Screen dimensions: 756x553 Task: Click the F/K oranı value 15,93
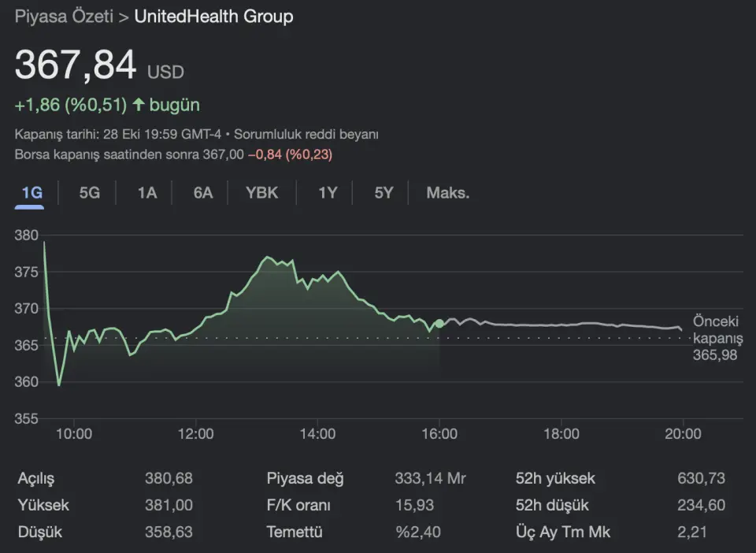point(417,505)
